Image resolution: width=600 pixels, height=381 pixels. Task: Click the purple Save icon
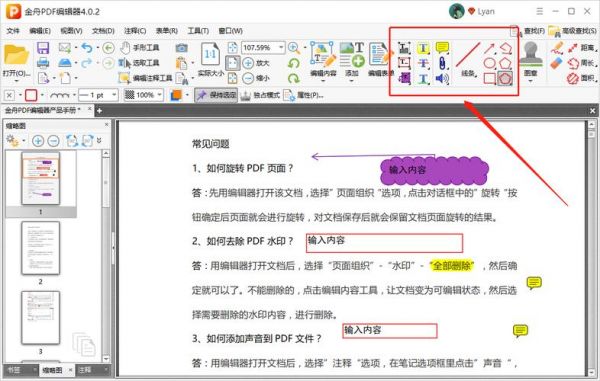pyautogui.click(x=43, y=48)
